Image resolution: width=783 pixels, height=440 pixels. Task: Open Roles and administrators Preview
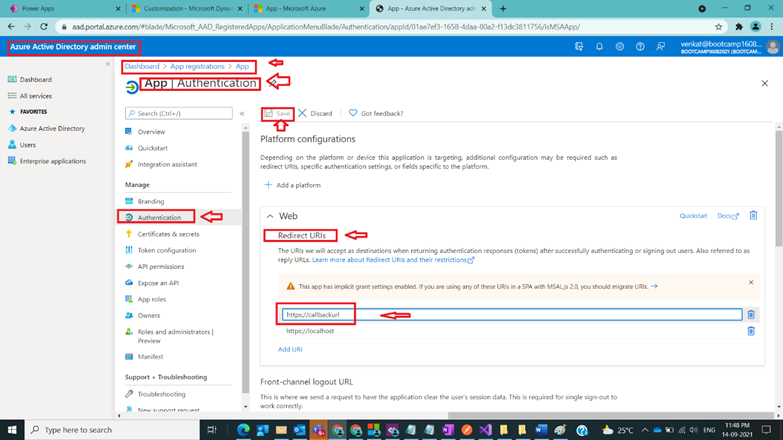[175, 336]
